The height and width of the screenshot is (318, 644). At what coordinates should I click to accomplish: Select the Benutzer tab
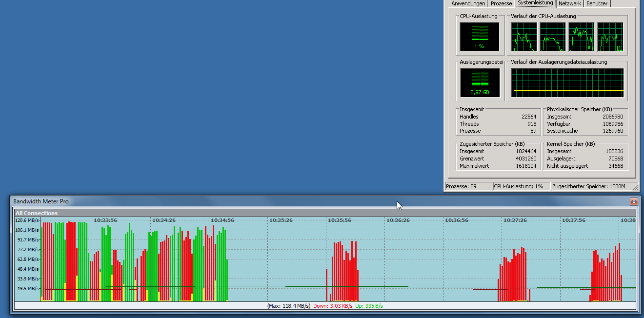tap(597, 3)
